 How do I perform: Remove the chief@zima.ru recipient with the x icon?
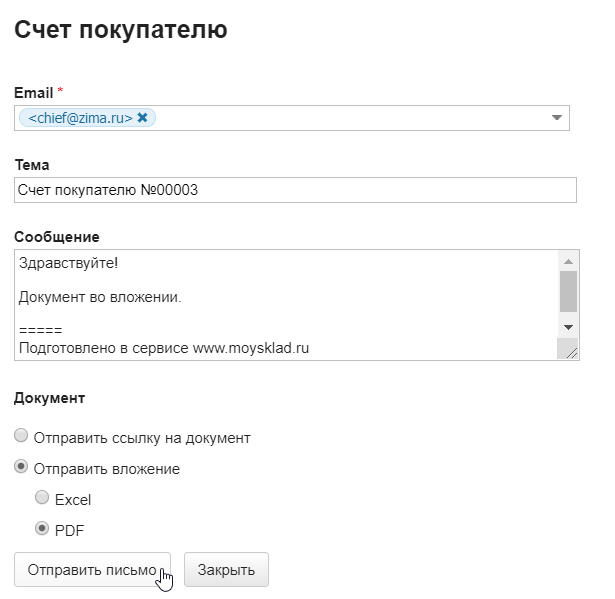(x=142, y=118)
